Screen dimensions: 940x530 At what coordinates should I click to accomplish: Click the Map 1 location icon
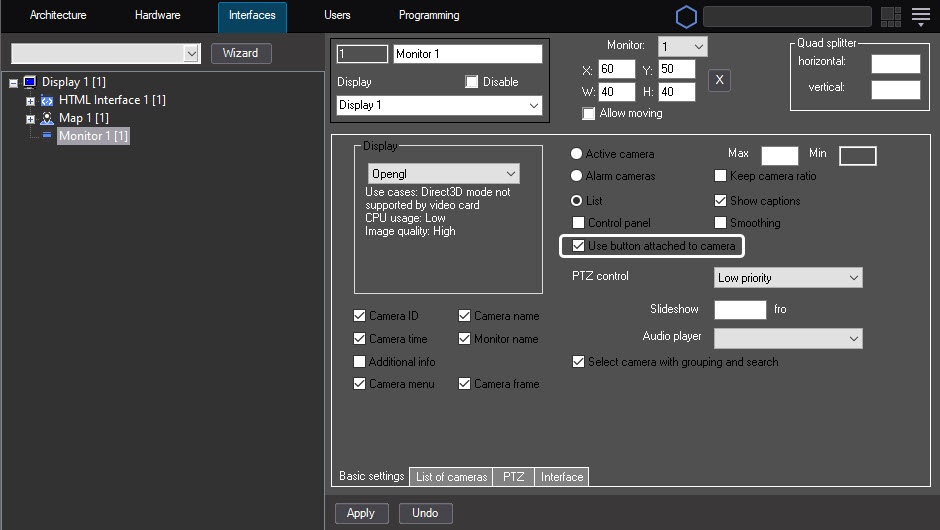click(46, 118)
